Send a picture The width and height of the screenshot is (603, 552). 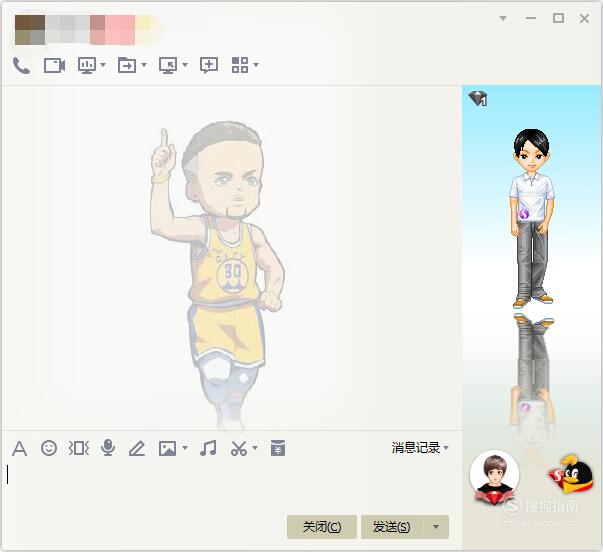coord(167,449)
